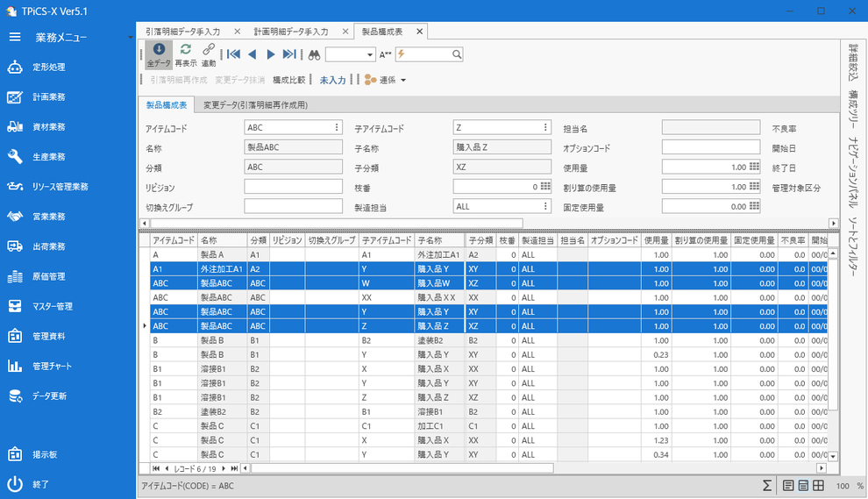Screen dimensions: 868x499
Task: Switch to single form view icon
Action: coord(788,486)
